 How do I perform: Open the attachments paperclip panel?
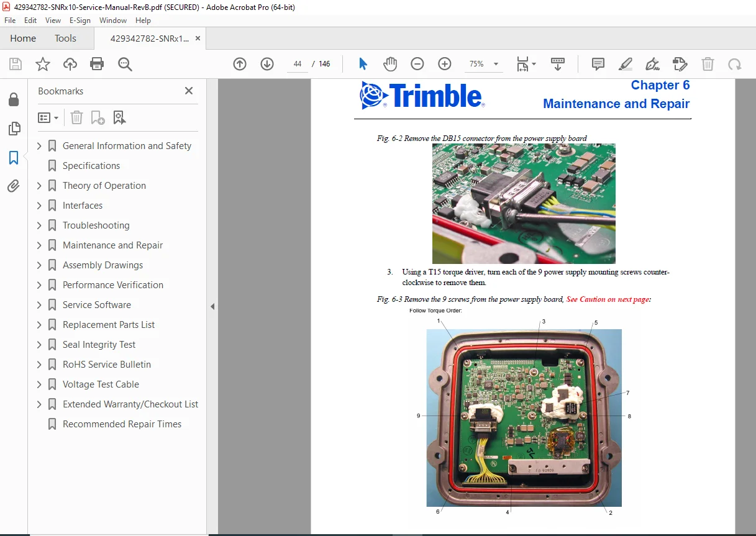(x=14, y=186)
